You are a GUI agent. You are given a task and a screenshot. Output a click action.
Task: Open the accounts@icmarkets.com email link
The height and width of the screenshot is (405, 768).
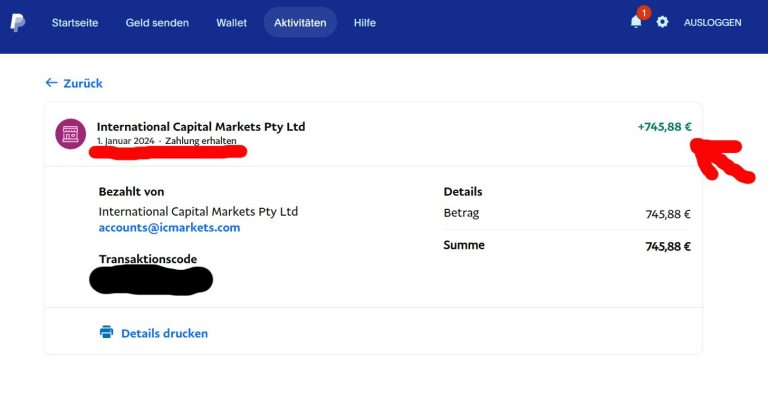click(169, 228)
